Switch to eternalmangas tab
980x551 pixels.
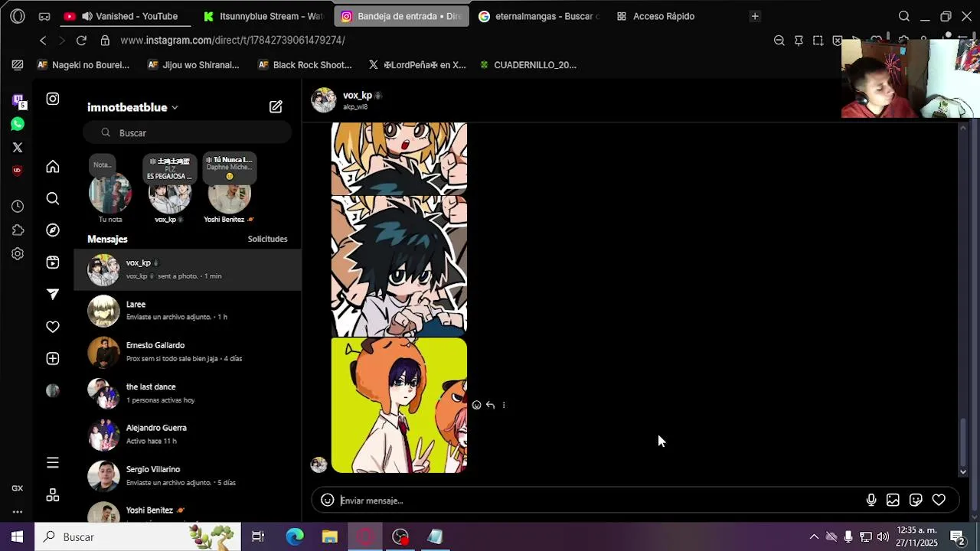539,16
